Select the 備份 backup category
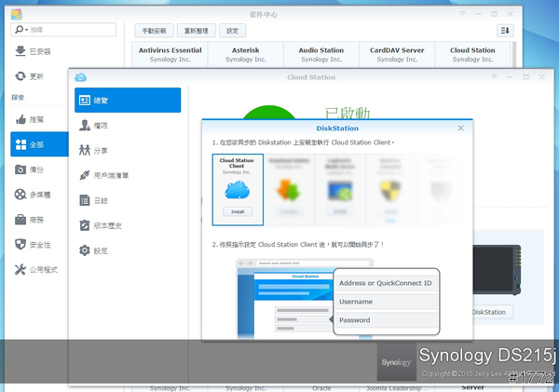 click(x=34, y=169)
